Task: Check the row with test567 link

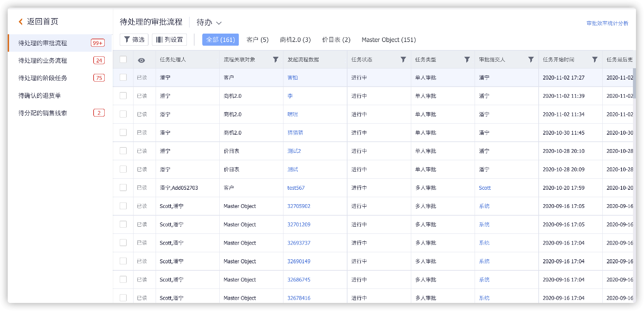Action: coord(123,187)
